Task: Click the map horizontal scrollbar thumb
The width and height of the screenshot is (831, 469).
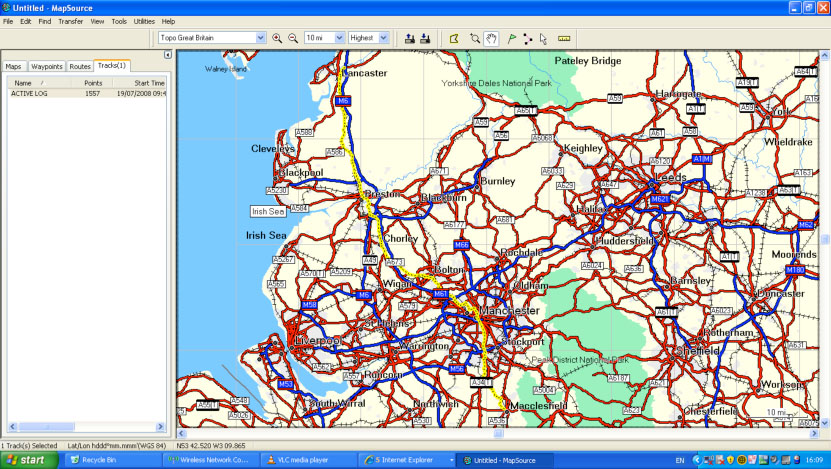Action: point(498,433)
